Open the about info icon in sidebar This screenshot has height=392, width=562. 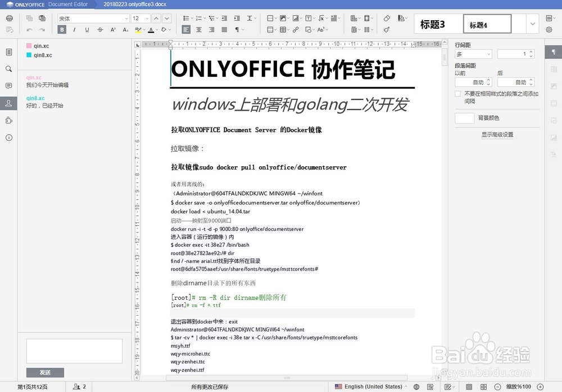coord(9,138)
